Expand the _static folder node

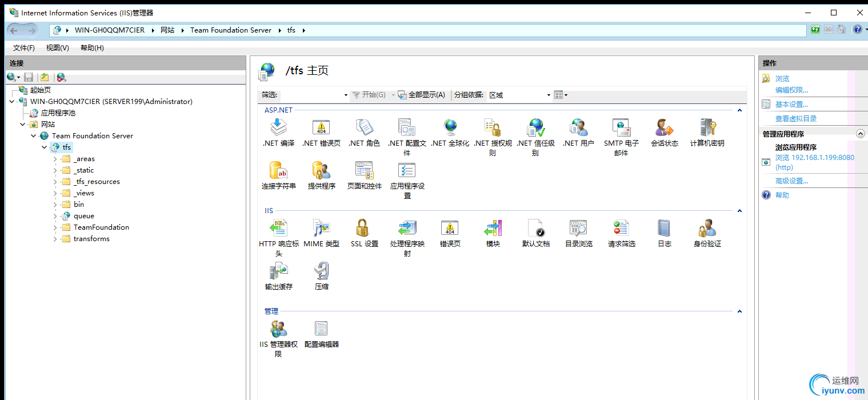55,170
